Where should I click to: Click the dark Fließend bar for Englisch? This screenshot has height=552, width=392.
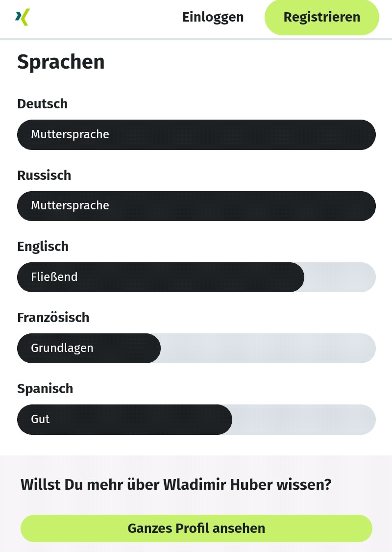(161, 277)
